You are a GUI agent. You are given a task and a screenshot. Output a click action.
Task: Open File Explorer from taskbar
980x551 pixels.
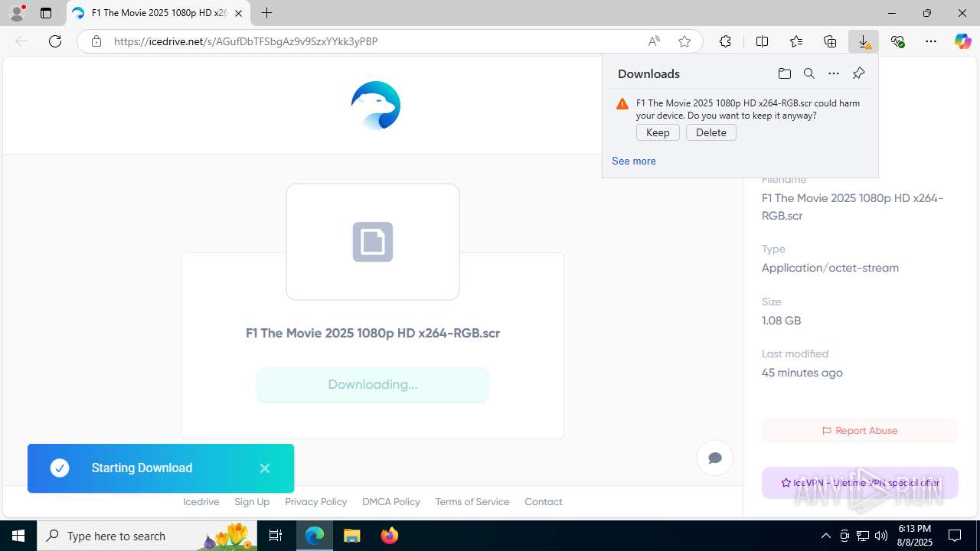[352, 536]
